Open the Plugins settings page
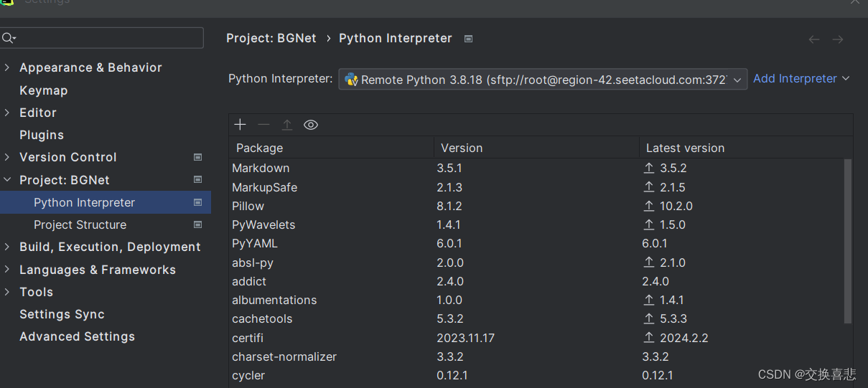This screenshot has width=868, height=388. tap(41, 135)
